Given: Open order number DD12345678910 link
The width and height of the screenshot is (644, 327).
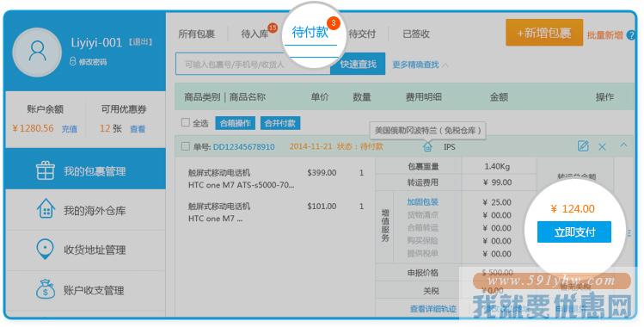Looking at the screenshot, I should coord(243,146).
